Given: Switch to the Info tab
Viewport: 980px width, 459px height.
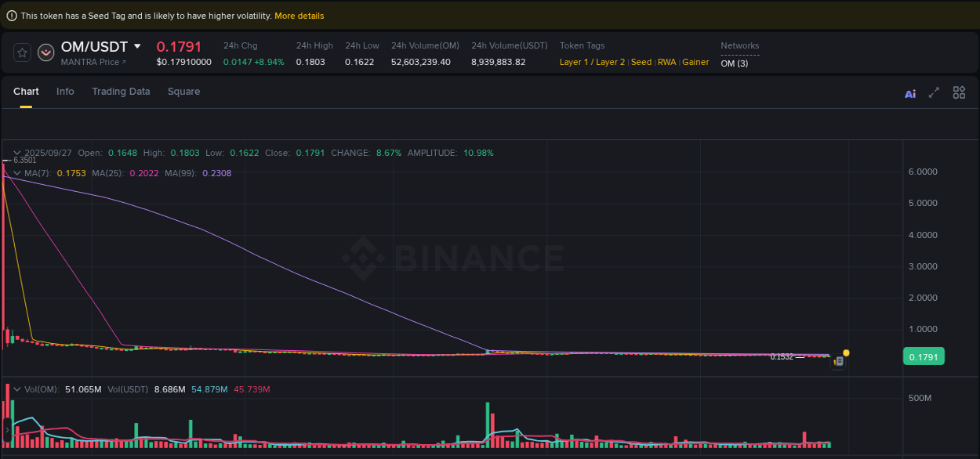Looking at the screenshot, I should [65, 92].
